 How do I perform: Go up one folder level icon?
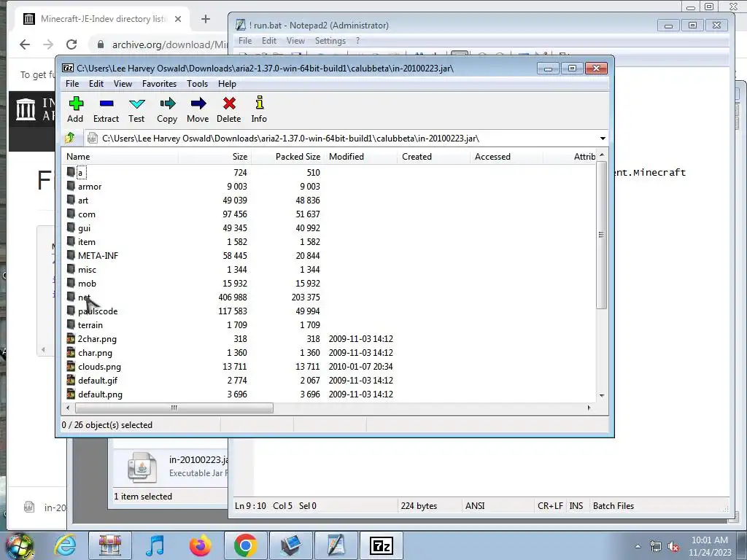pyautogui.click(x=70, y=138)
